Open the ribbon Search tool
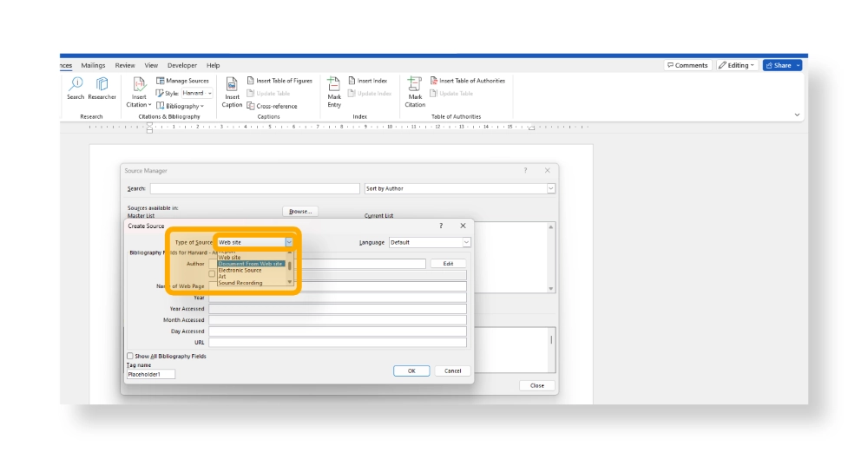 pos(76,87)
